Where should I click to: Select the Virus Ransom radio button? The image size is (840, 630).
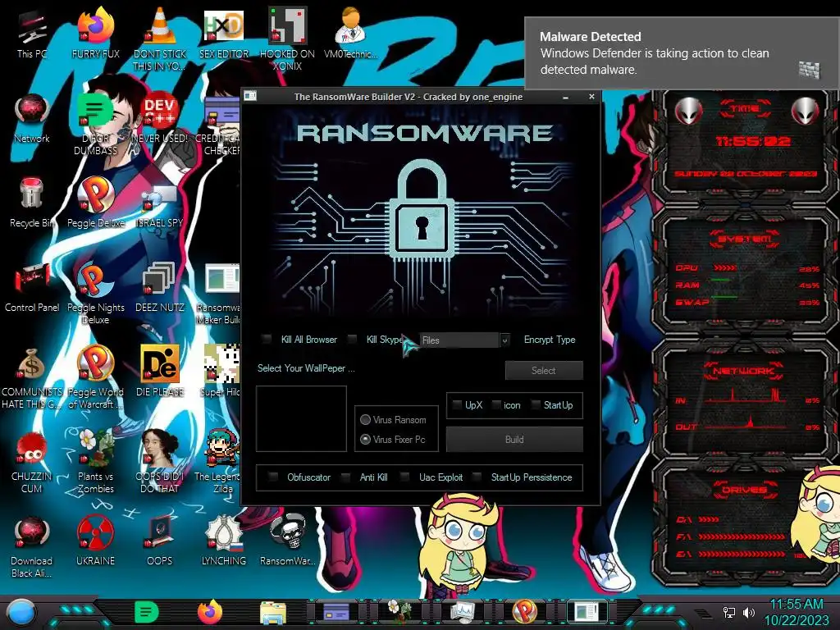pyautogui.click(x=365, y=419)
